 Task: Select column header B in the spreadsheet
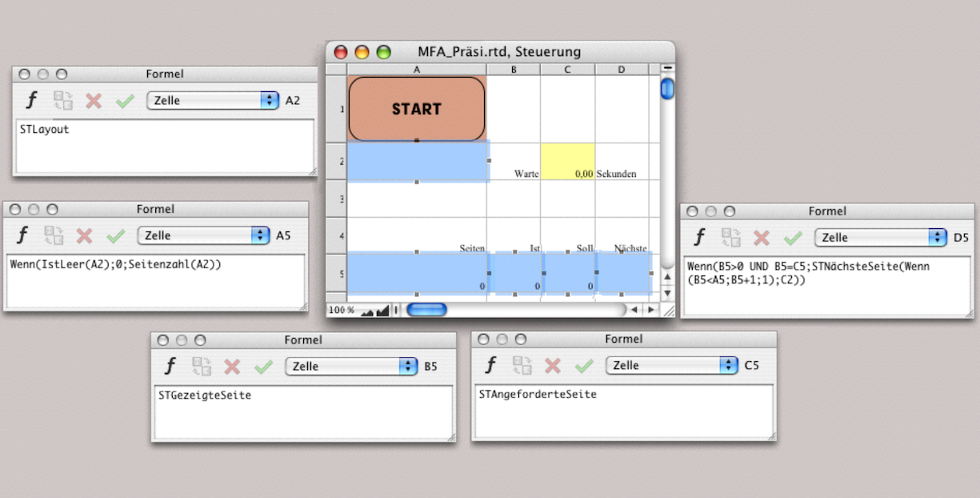coord(514,70)
